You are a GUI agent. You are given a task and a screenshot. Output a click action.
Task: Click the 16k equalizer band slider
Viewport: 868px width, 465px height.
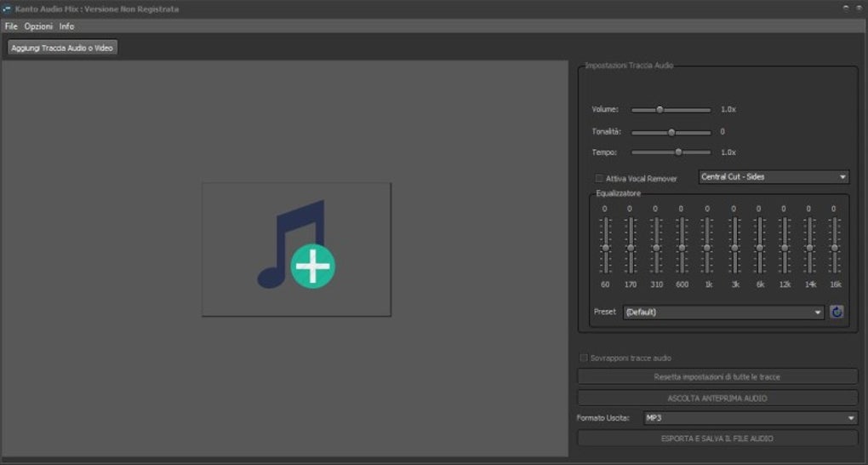click(x=835, y=247)
